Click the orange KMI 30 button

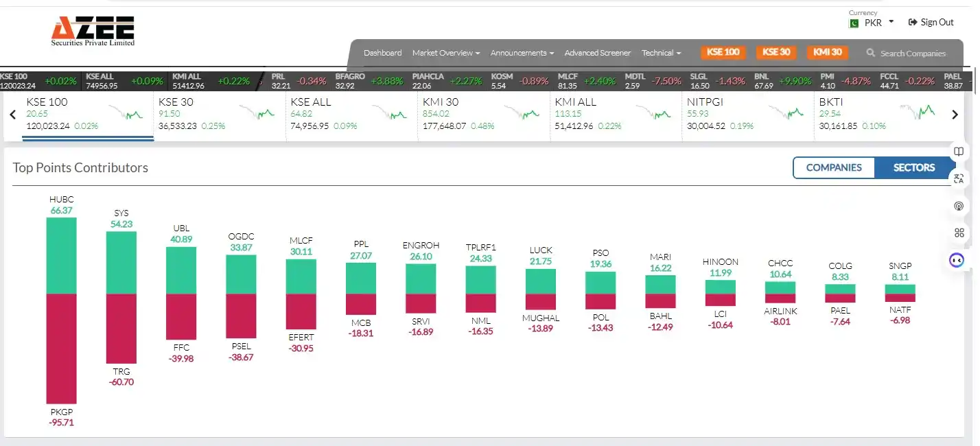click(x=828, y=52)
